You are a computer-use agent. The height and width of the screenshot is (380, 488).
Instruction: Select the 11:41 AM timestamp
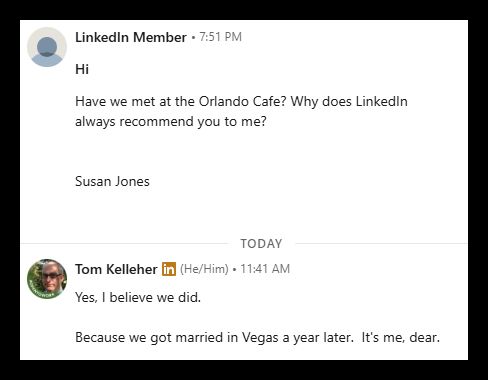[x=265, y=269]
